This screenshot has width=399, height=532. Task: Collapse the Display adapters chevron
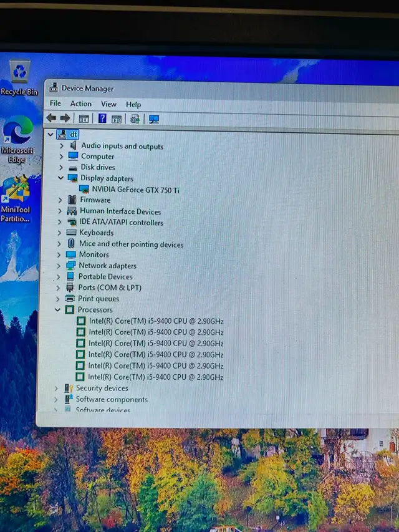tap(60, 178)
